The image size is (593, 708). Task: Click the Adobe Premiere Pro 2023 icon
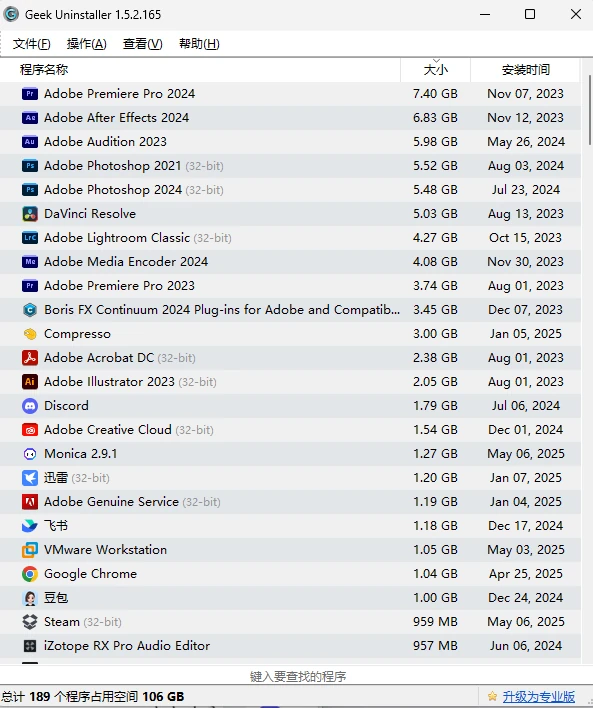tap(30, 286)
